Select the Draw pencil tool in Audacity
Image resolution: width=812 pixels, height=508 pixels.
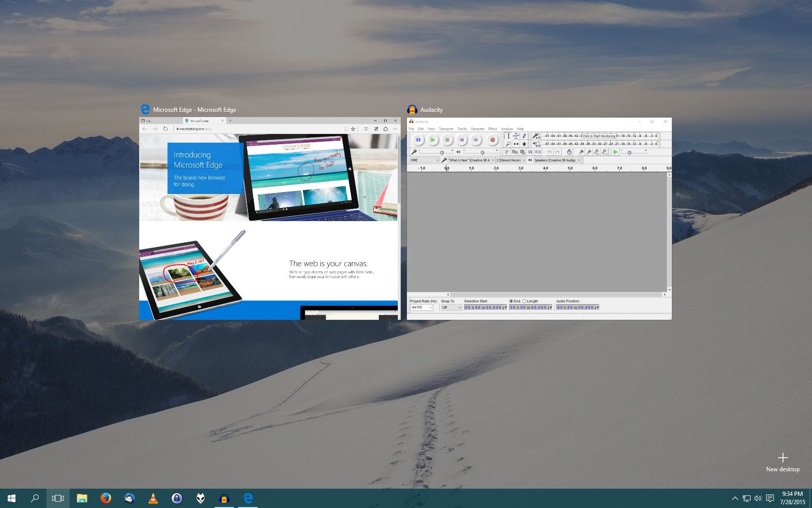pos(524,136)
